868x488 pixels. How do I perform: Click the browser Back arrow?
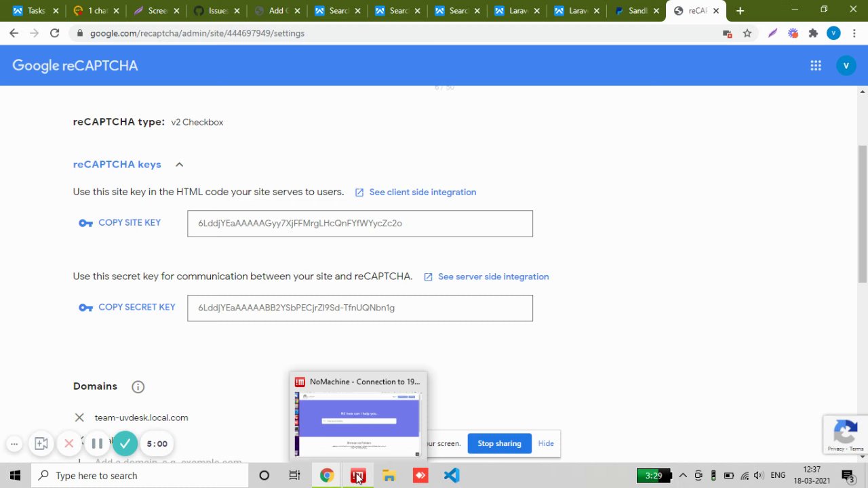(14, 33)
